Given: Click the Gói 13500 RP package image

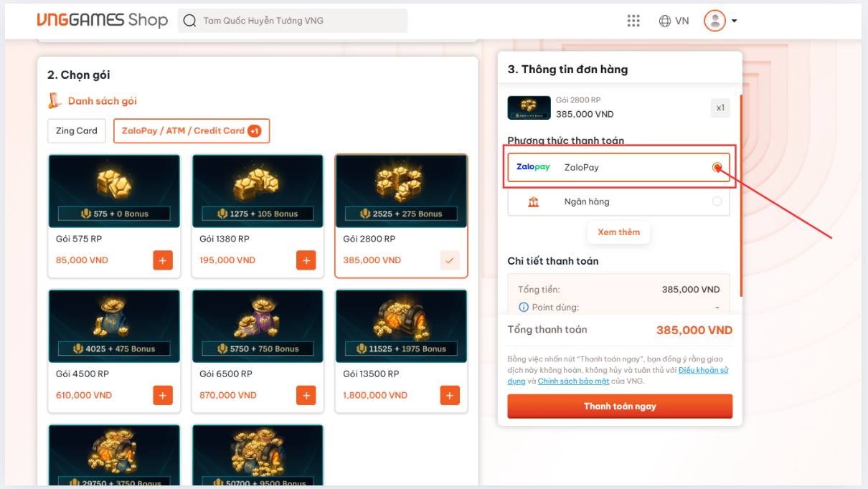Looking at the screenshot, I should (401, 326).
